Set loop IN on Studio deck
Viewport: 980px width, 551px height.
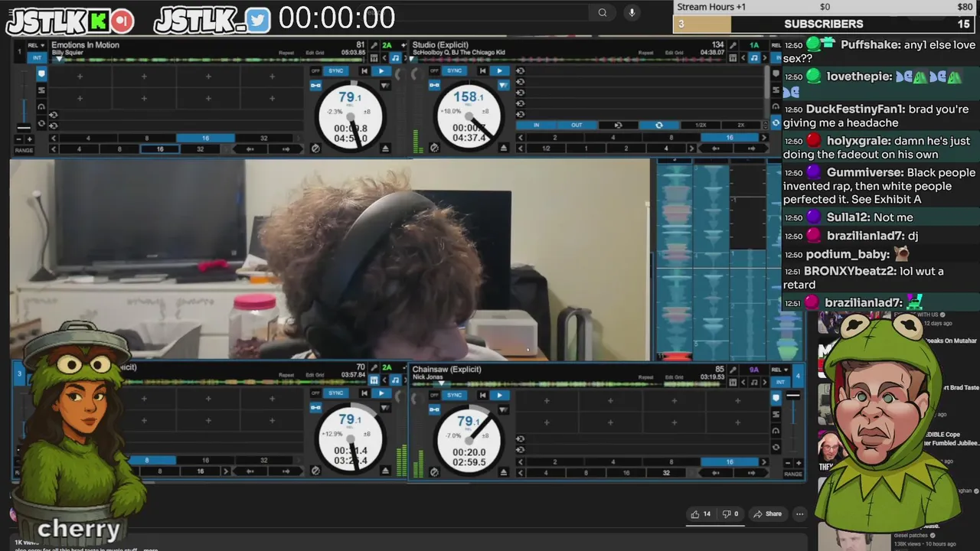tap(536, 125)
